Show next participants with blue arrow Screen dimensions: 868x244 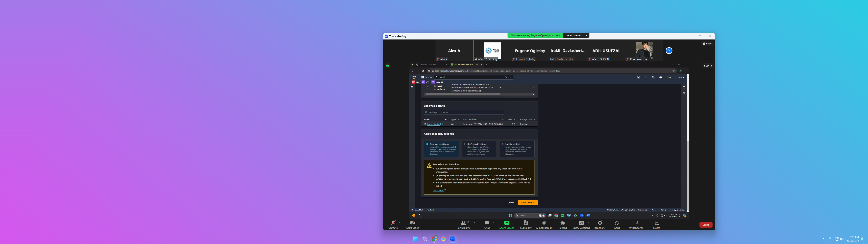tap(669, 50)
